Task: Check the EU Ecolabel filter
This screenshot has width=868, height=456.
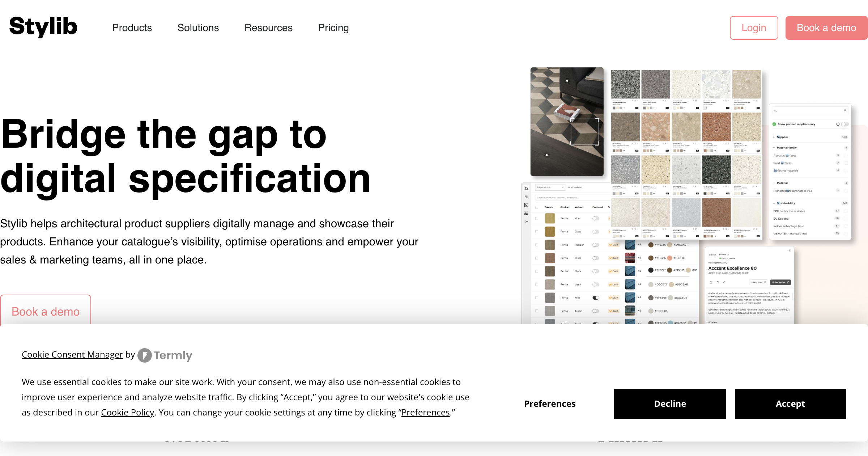Action: tap(846, 219)
